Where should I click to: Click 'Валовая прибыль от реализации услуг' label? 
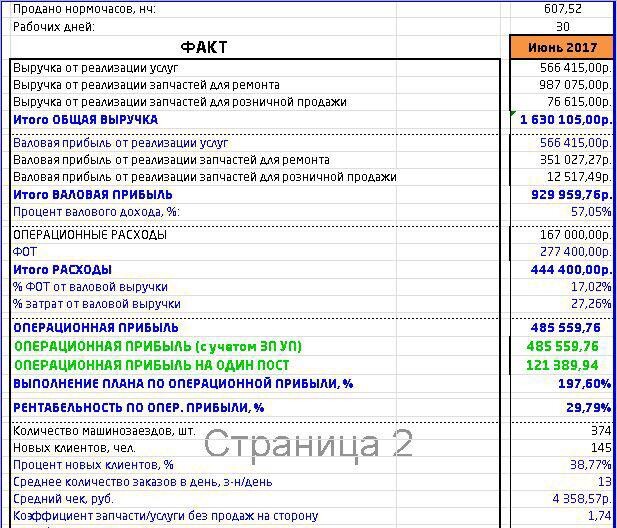(x=120, y=142)
